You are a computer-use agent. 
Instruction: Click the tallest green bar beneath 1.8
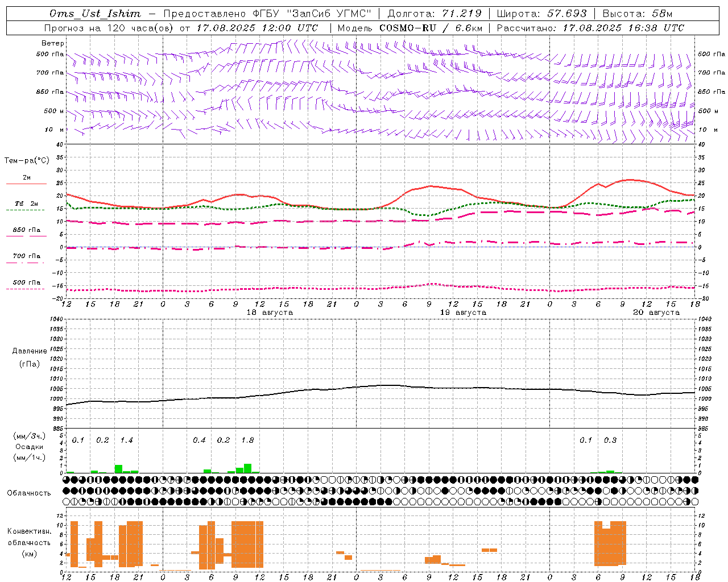pos(247,468)
